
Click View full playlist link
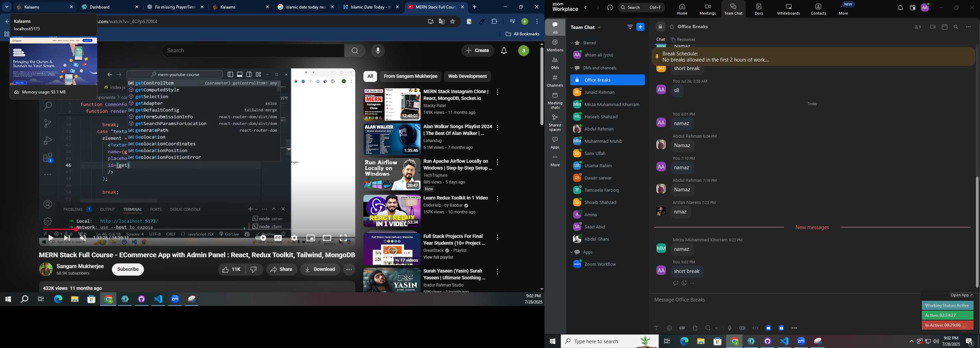438,258
